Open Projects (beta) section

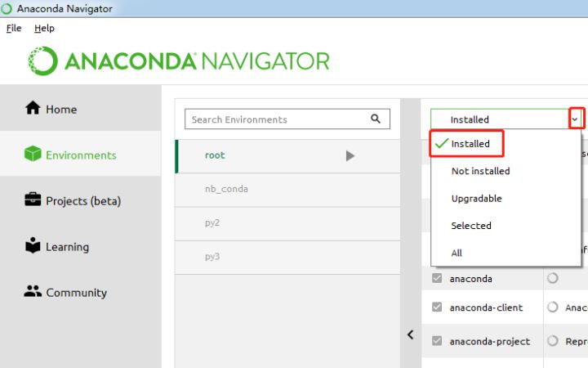coord(81,201)
